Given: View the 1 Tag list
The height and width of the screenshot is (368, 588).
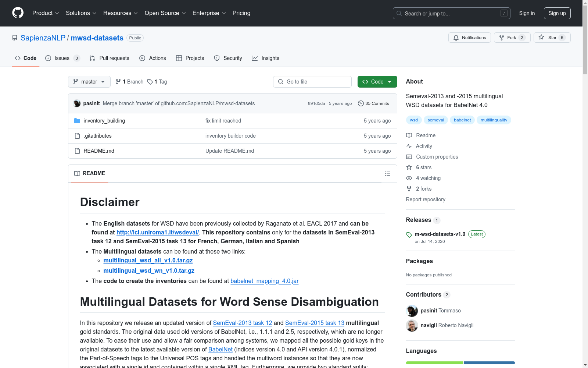Looking at the screenshot, I should click(x=157, y=82).
